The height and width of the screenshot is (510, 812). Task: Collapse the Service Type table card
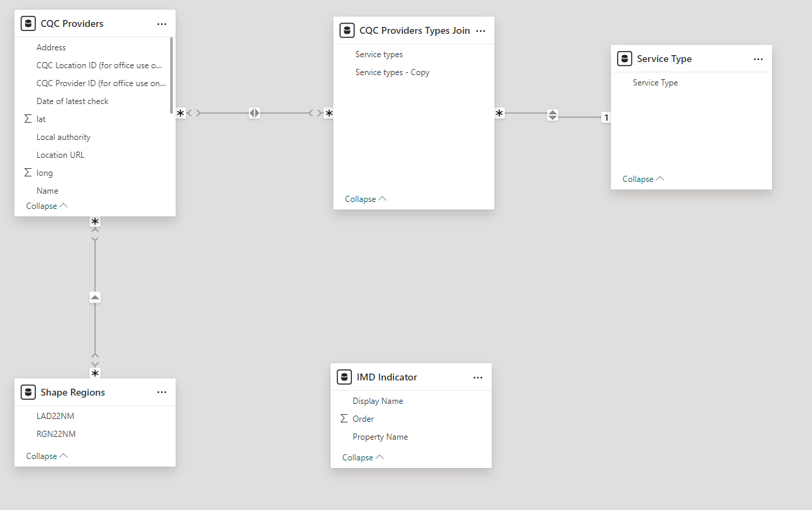click(x=643, y=179)
